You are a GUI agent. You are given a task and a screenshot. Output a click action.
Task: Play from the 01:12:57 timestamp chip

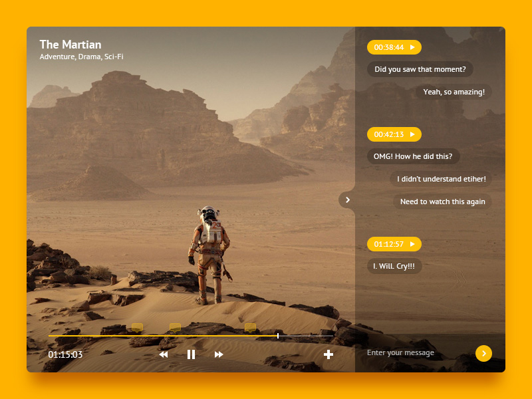(x=394, y=244)
